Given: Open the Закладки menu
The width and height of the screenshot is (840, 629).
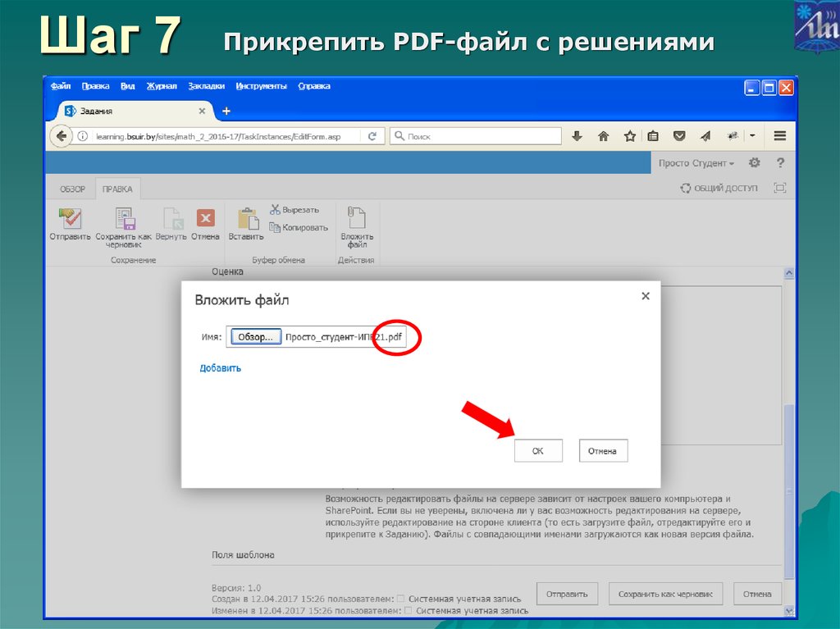Looking at the screenshot, I should (206, 86).
